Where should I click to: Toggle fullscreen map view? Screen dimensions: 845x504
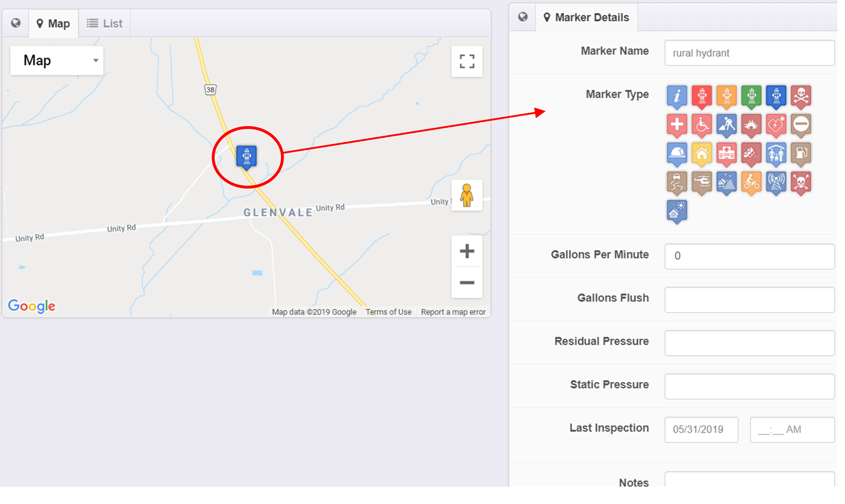[x=467, y=61]
